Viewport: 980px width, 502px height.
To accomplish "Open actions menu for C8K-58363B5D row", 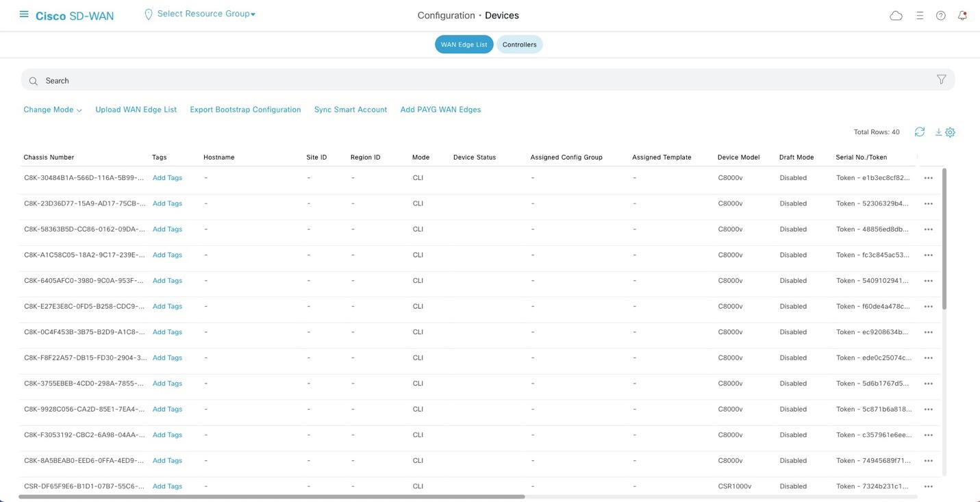I will click(x=928, y=229).
